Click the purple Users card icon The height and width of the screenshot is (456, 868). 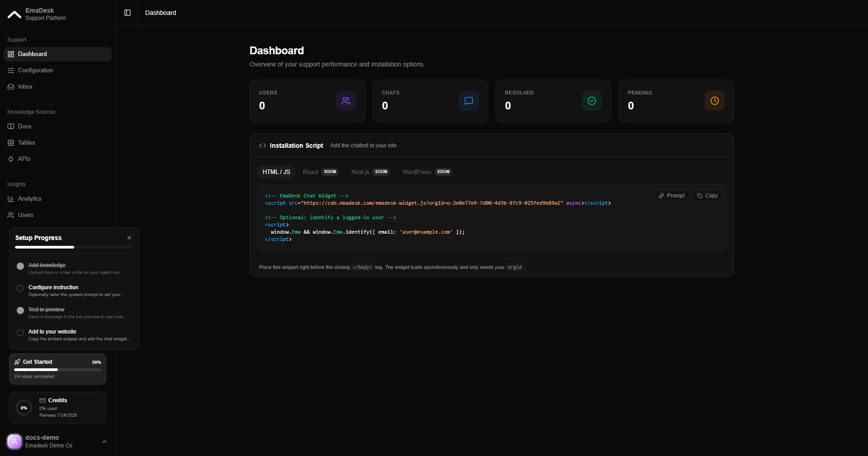[346, 101]
